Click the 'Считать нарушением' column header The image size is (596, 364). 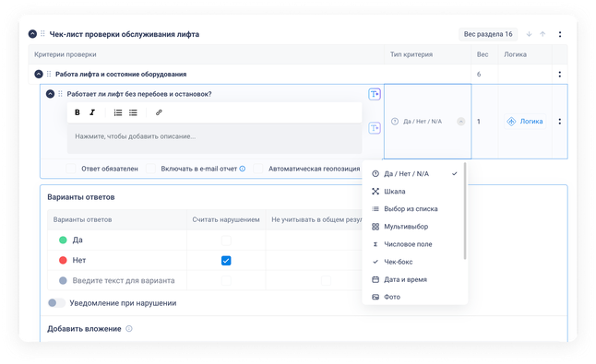[x=226, y=219]
